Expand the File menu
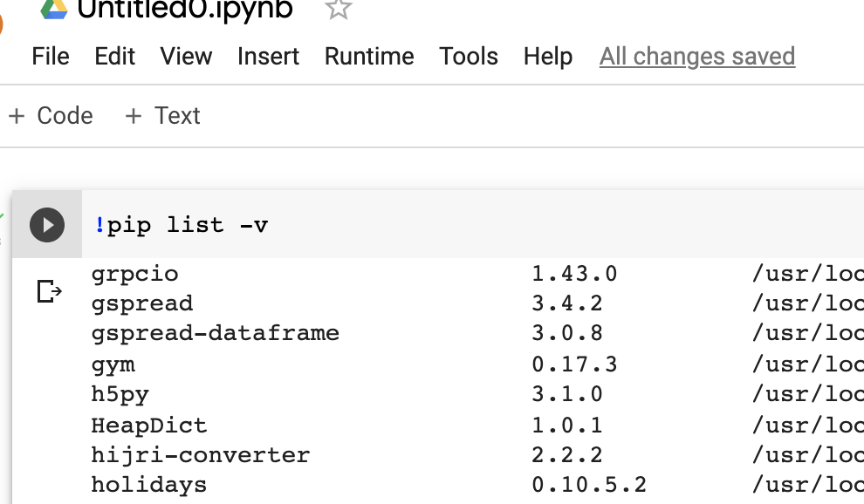The width and height of the screenshot is (864, 504). tap(51, 56)
